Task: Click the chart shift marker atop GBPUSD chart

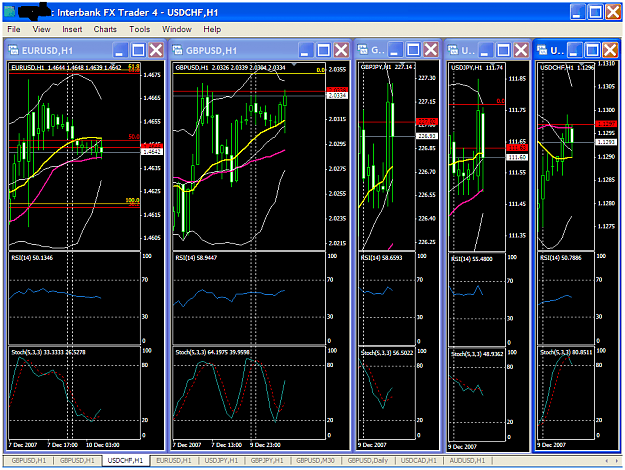Action: point(294,64)
